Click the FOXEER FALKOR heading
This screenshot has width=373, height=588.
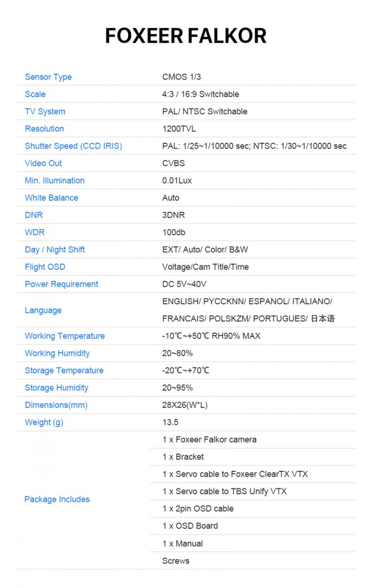[186, 36]
